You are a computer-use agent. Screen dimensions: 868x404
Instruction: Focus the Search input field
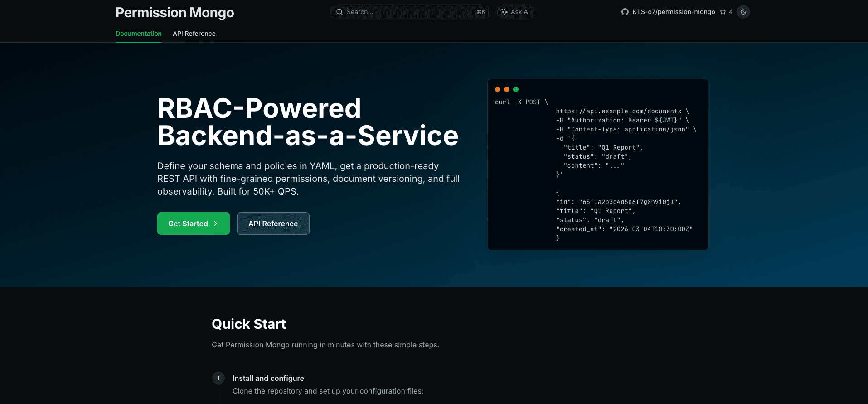point(408,12)
